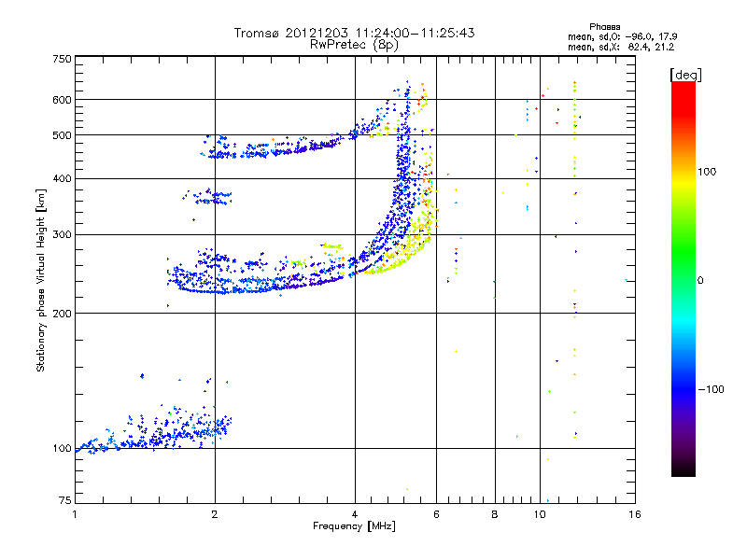Click the y-axis '300' tick label
Screen dimensions: 747x560
coord(62,235)
